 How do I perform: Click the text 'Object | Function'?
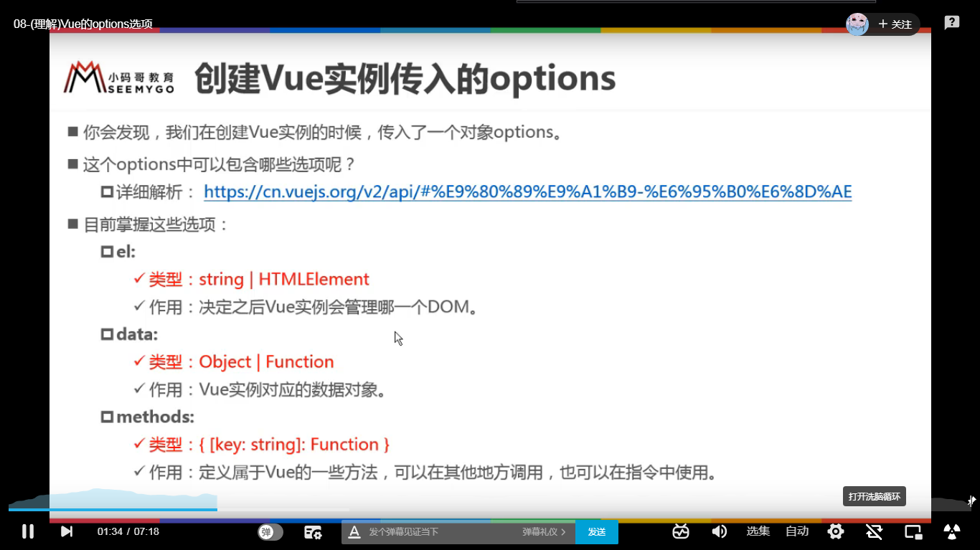click(x=266, y=361)
